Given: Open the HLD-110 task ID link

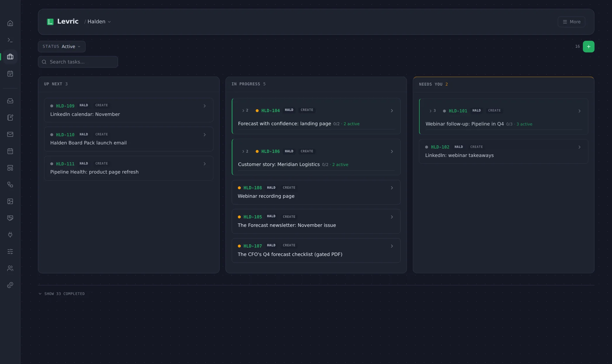Looking at the screenshot, I should [65, 135].
